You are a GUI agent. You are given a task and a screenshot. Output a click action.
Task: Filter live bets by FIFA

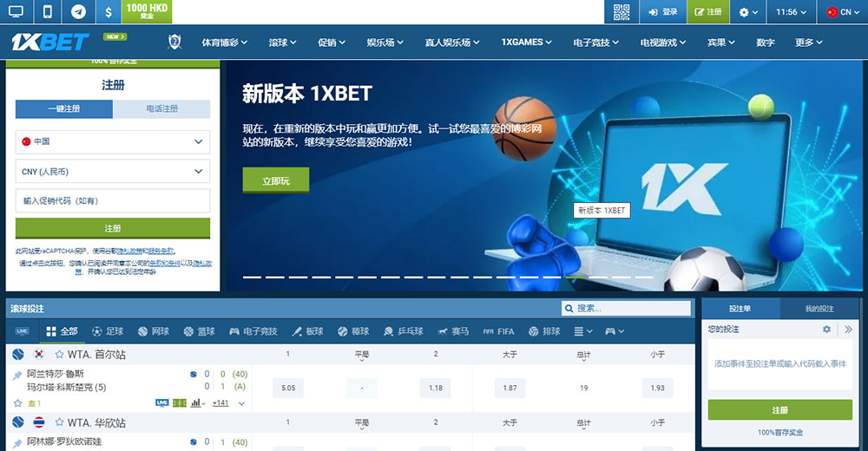click(x=498, y=331)
